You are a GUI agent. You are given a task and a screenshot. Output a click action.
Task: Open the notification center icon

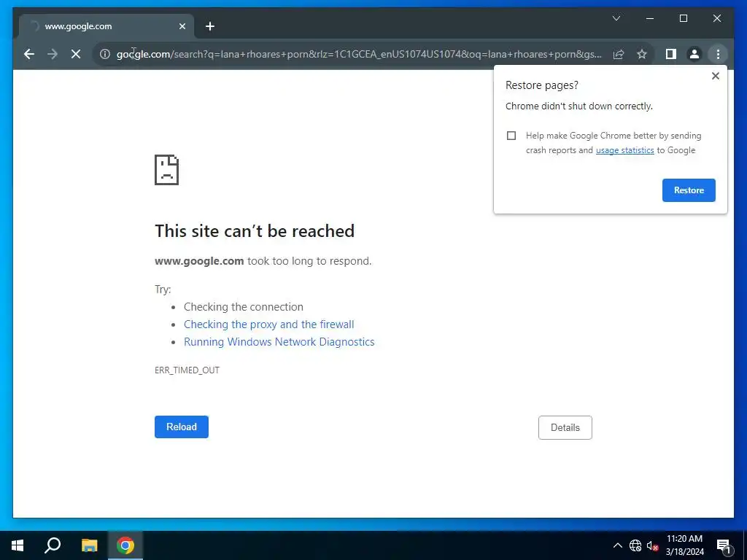pos(724,545)
